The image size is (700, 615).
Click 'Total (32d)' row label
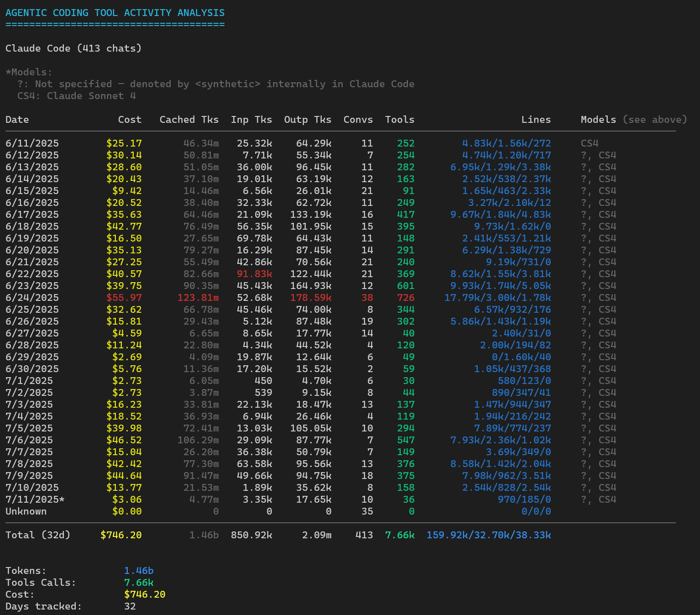(x=38, y=535)
